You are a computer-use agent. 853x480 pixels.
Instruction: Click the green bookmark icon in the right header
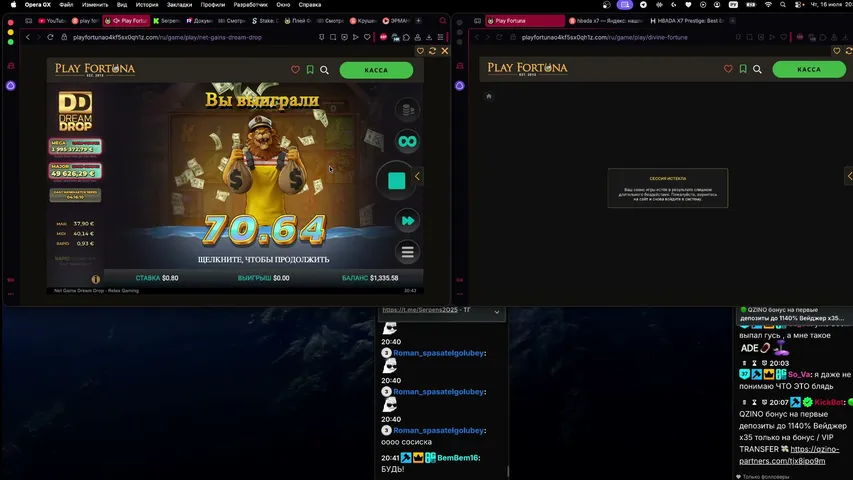(743, 69)
